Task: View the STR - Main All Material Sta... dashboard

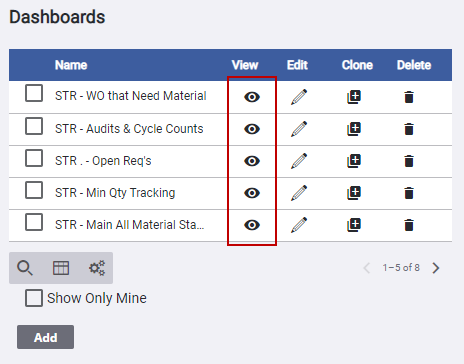Action: pyautogui.click(x=252, y=225)
